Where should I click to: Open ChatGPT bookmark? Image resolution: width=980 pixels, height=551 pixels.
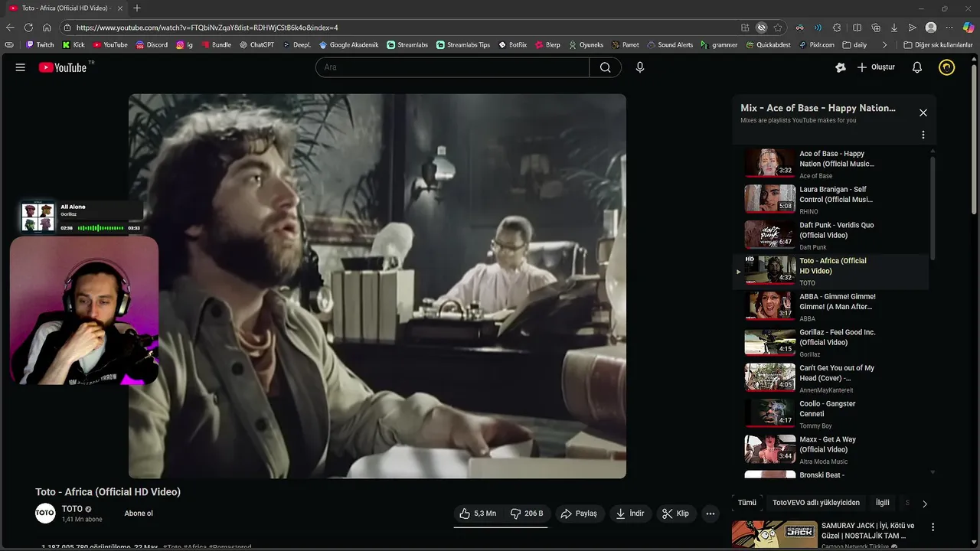click(x=256, y=45)
